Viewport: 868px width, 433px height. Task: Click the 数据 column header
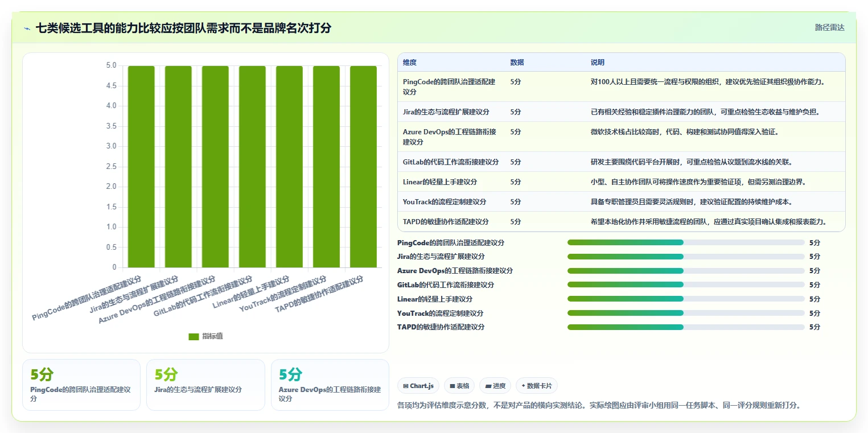tap(517, 63)
